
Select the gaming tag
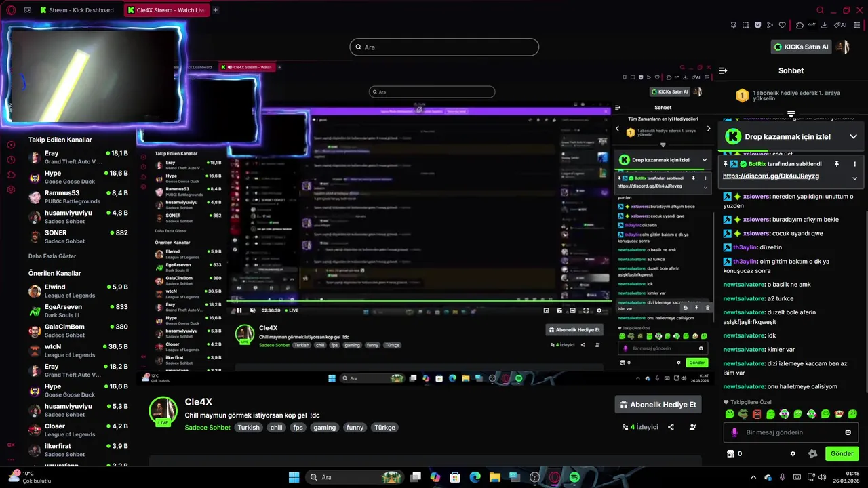[x=324, y=428]
